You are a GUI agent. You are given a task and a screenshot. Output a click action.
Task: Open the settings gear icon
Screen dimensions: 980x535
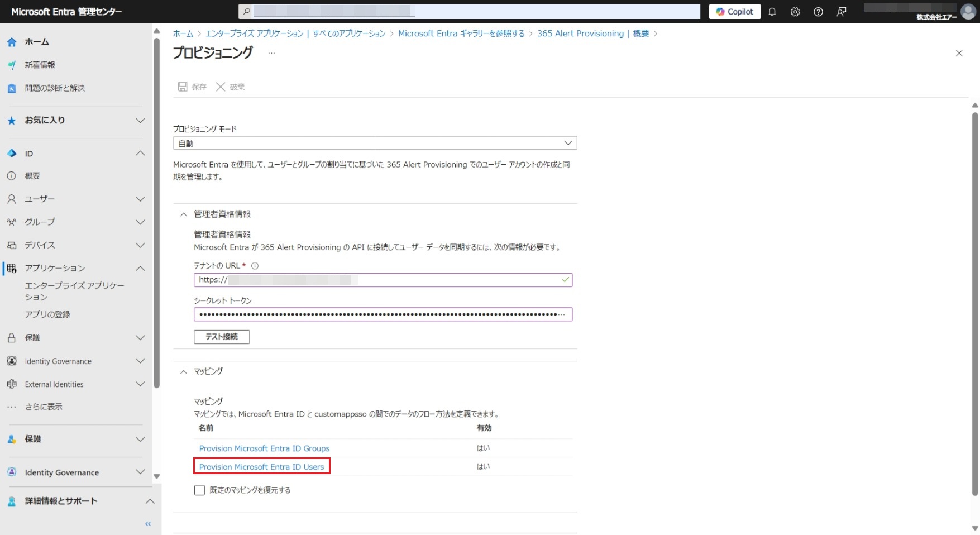(795, 12)
